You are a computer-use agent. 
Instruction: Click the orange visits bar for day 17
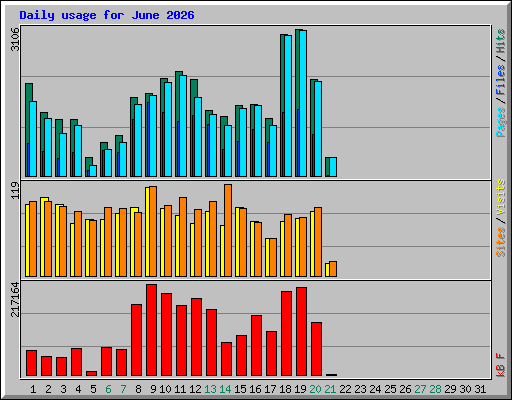pos(273,257)
